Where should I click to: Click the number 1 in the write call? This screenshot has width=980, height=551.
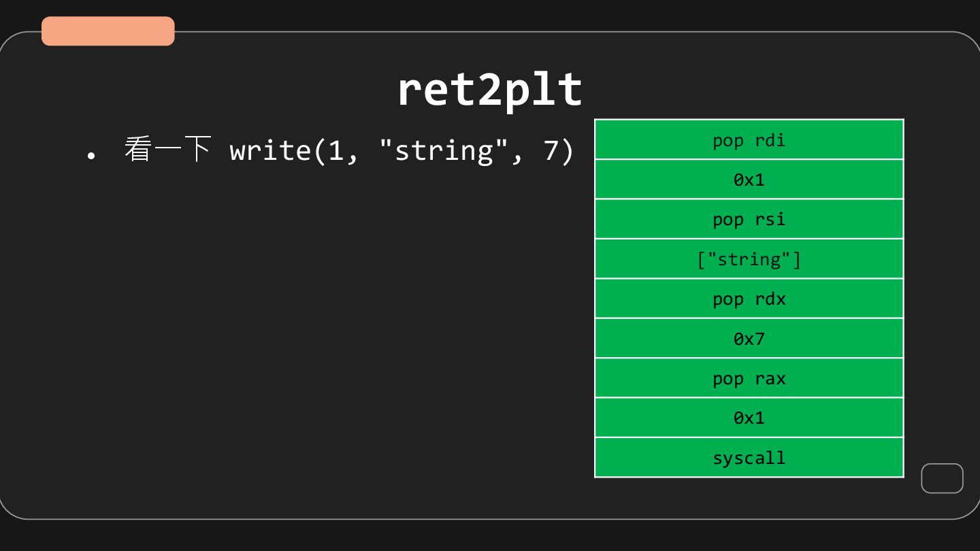[336, 150]
